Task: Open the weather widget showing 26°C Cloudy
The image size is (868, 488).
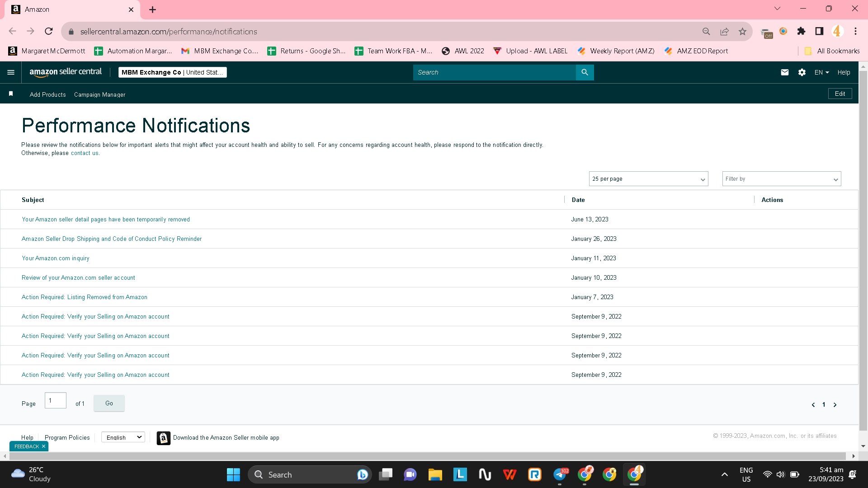Action: (x=31, y=474)
